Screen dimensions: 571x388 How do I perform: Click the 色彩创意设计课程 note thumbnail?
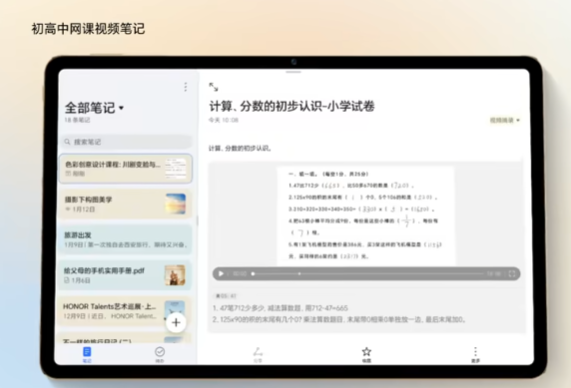click(176, 168)
